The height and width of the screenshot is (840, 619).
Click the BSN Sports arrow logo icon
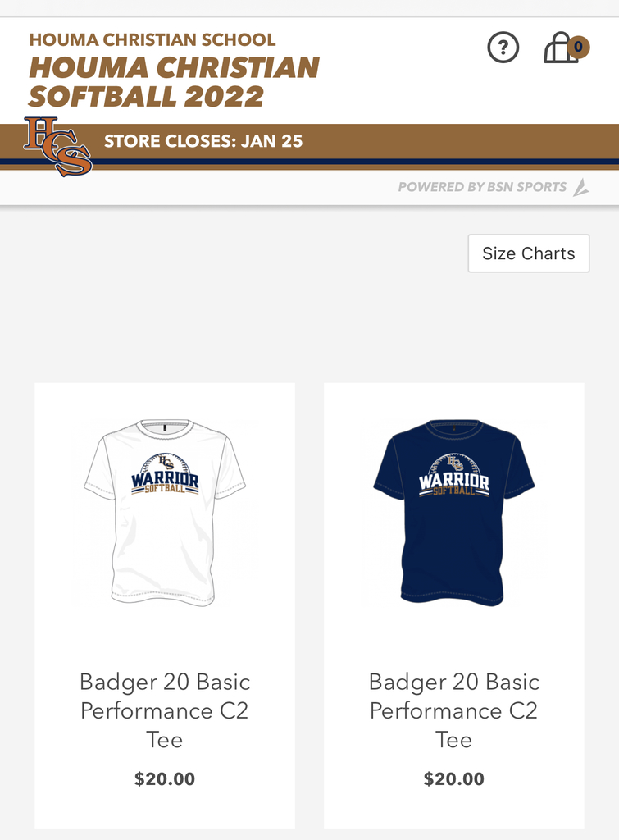(581, 188)
